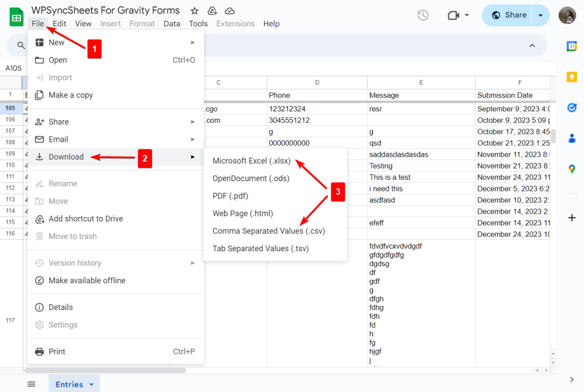Open Contacts side panel icon
The image size is (584, 392).
pos(571,138)
